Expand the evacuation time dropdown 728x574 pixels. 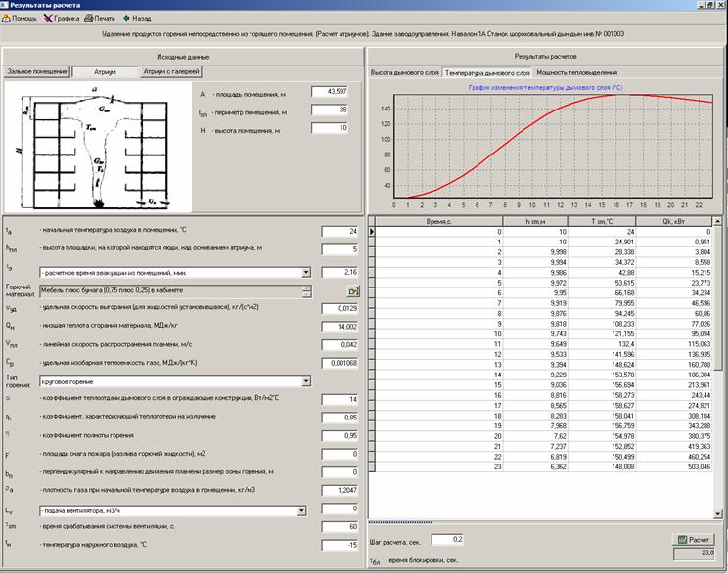[x=306, y=271]
